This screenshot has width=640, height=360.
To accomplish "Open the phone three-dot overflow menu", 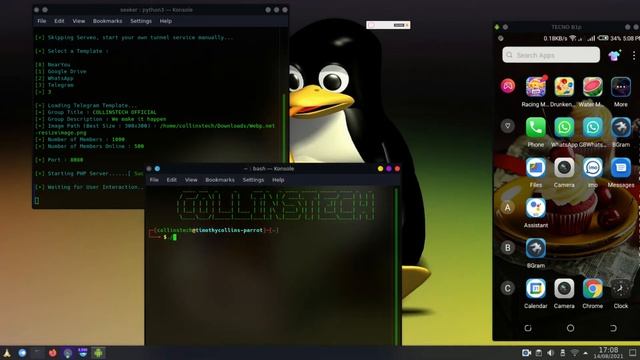I will click(x=633, y=55).
